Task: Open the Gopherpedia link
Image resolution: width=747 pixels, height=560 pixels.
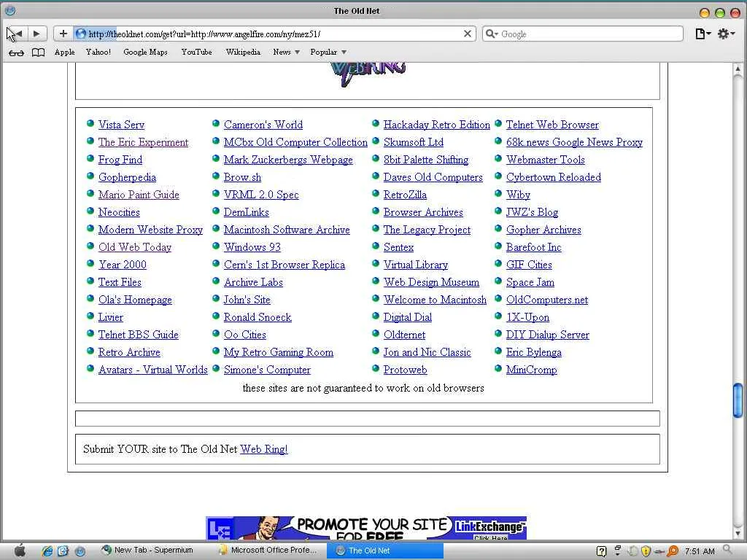Action: click(x=127, y=177)
